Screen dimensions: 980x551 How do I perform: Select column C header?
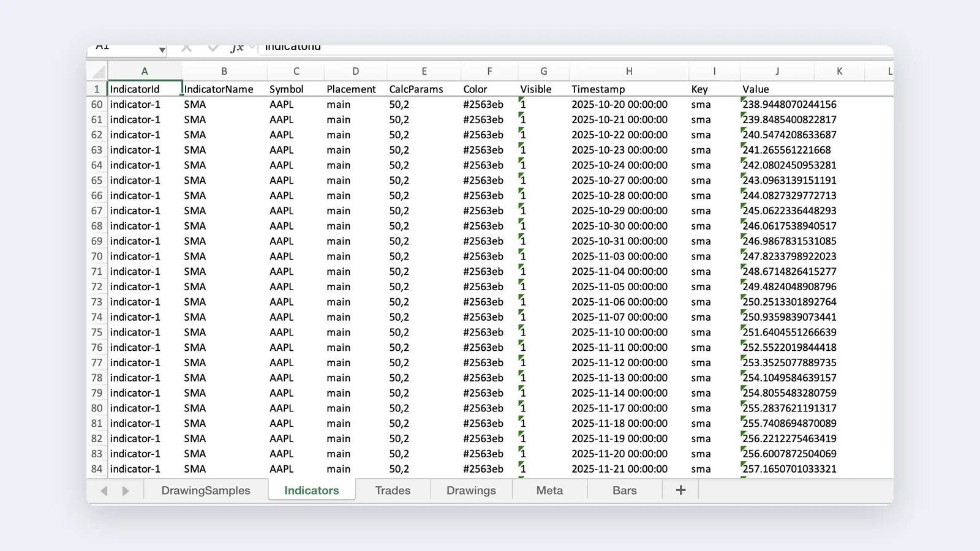tap(296, 72)
